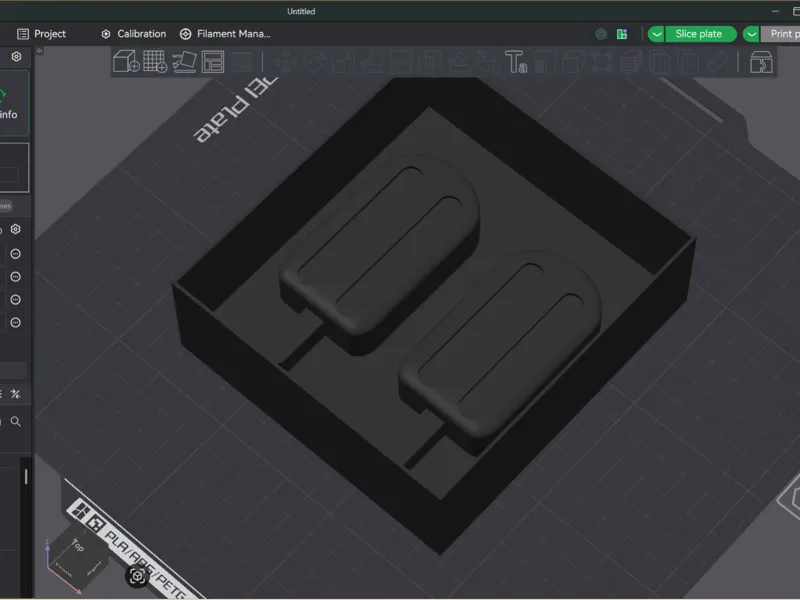800x600 pixels.
Task: Click the green layout icon left of Slice plate
Action: point(622,34)
